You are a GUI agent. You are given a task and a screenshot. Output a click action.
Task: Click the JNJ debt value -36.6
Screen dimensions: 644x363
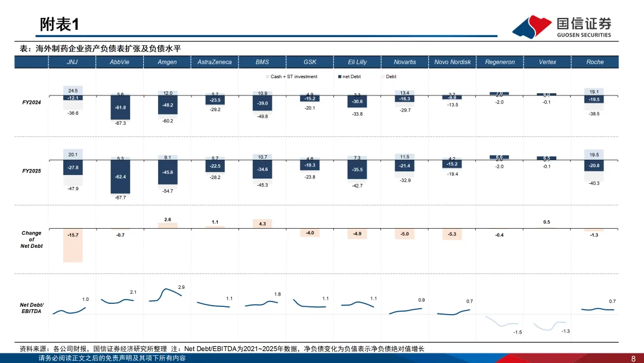click(x=73, y=113)
